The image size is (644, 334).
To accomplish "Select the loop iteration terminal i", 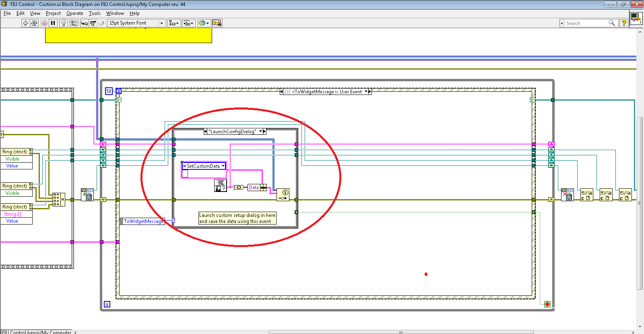I will pyautogui.click(x=107, y=304).
